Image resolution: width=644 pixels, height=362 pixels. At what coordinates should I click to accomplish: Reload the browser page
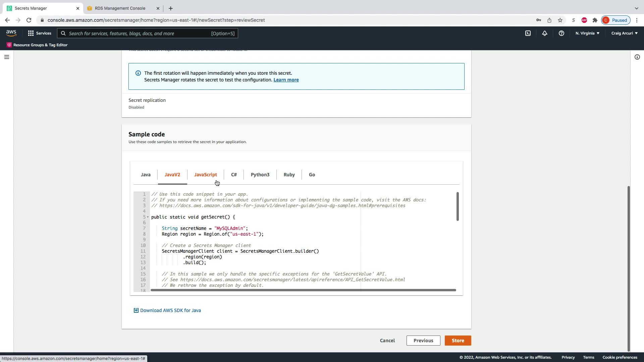point(29,20)
